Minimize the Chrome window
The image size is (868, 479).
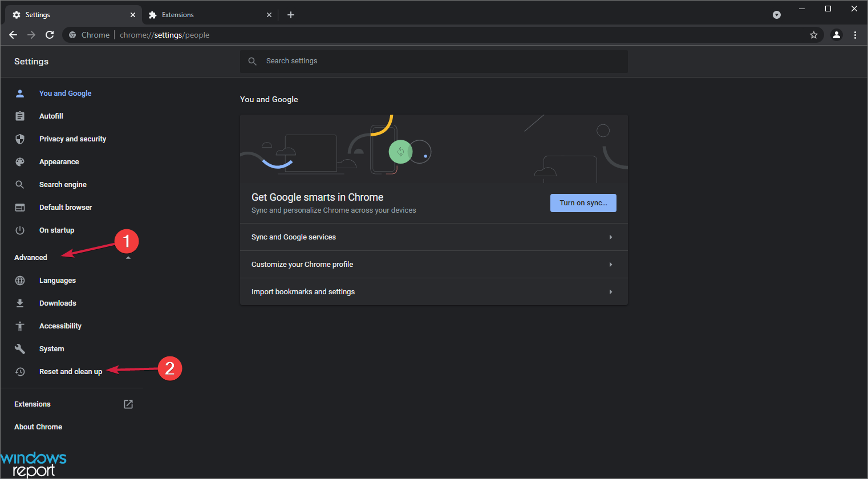click(x=802, y=9)
